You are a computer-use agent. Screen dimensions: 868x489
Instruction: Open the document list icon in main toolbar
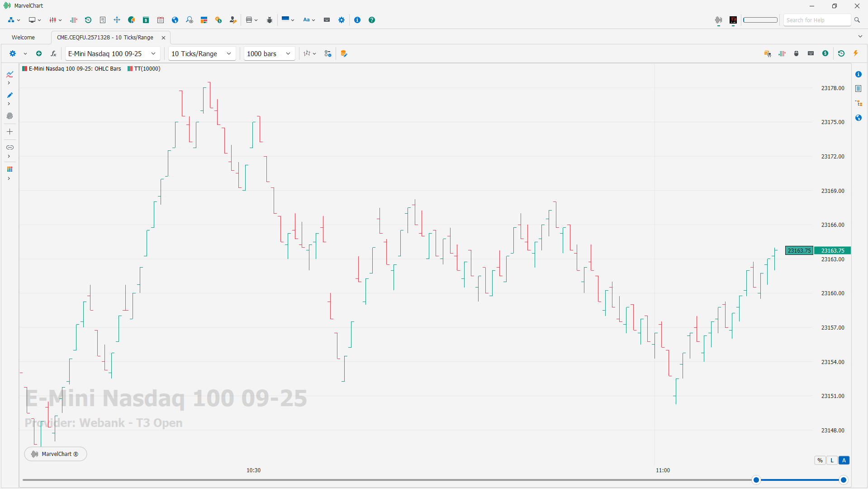[x=103, y=20]
